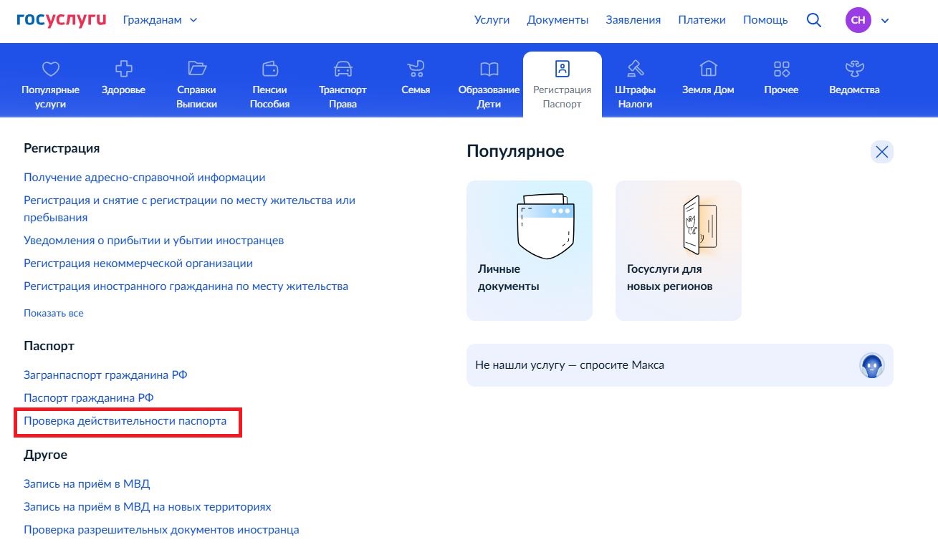Open the Семья category cart-style icon
The image size is (938, 560).
416,69
